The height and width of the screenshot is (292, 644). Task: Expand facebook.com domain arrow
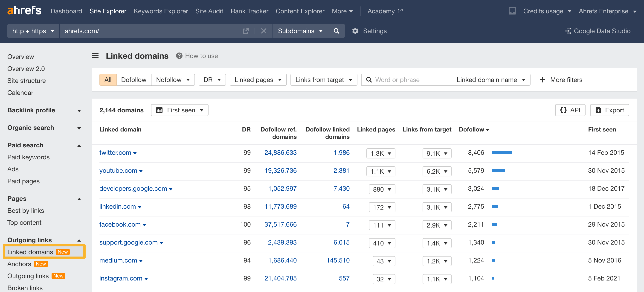click(145, 225)
